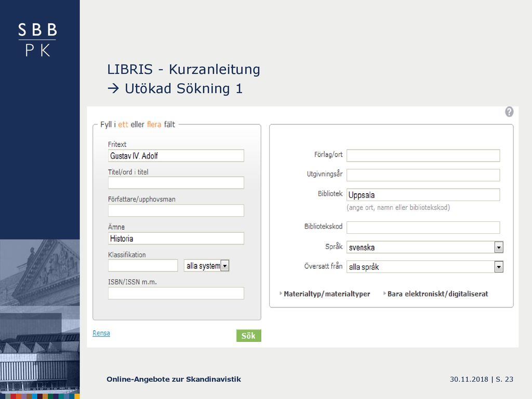
Task: Expand Materialtyp/materialtyper section
Action: pos(325,294)
